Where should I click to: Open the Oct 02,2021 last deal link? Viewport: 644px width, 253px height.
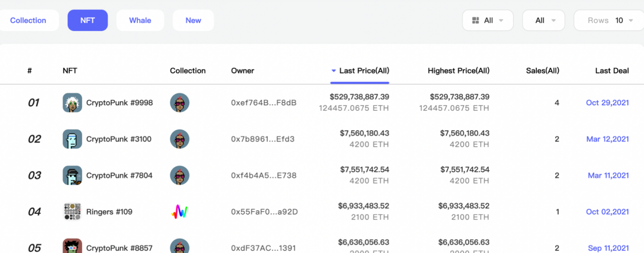click(x=607, y=212)
